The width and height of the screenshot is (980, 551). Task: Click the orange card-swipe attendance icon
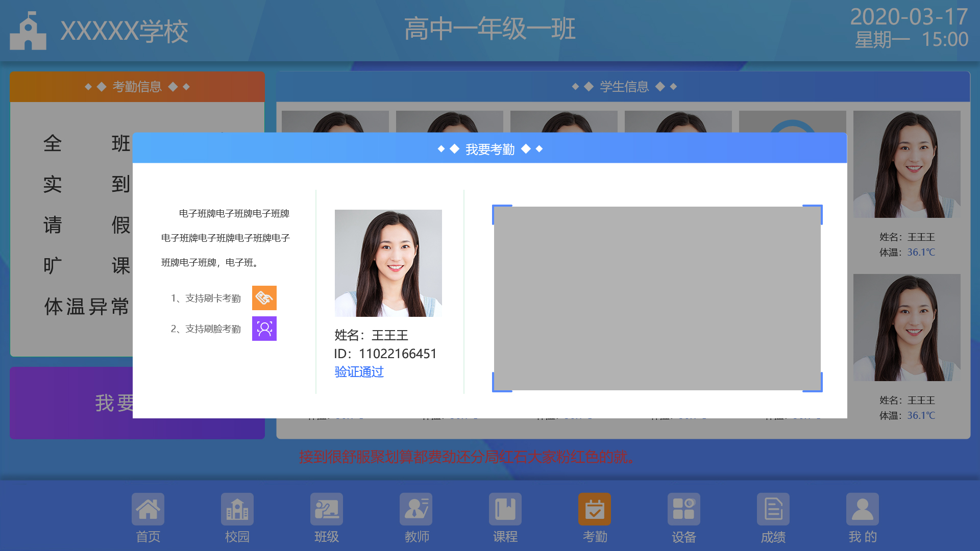264,298
